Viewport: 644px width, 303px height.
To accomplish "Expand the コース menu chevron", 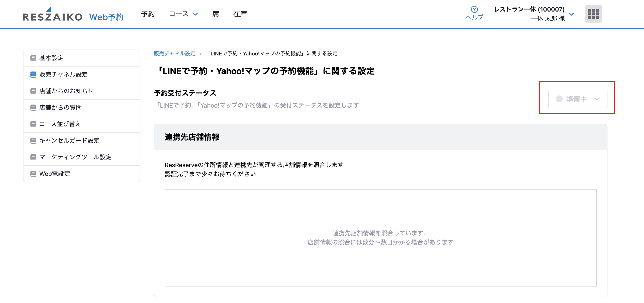I will pyautogui.click(x=195, y=14).
